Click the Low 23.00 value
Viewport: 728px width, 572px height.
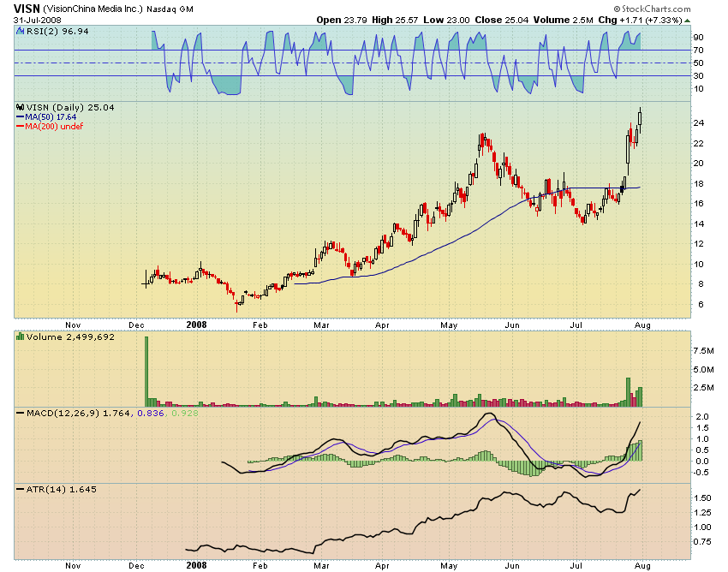(446, 20)
